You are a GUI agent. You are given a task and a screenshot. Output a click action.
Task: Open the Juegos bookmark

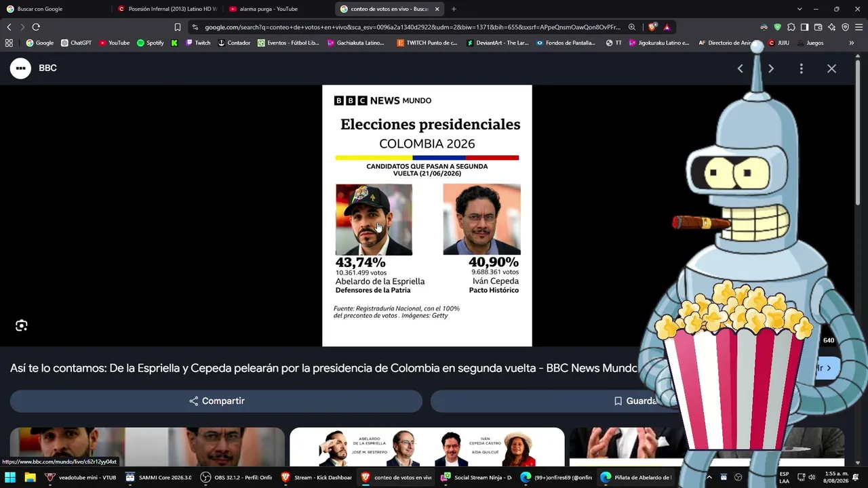810,43
